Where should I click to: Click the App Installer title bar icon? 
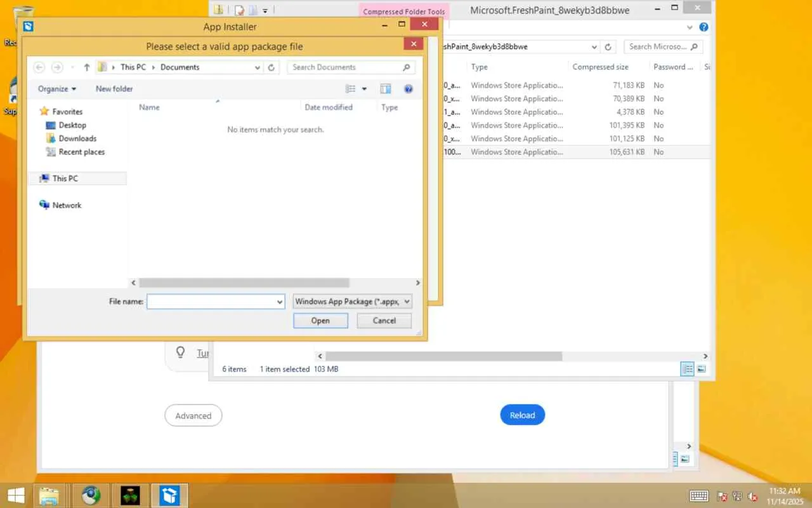click(28, 27)
